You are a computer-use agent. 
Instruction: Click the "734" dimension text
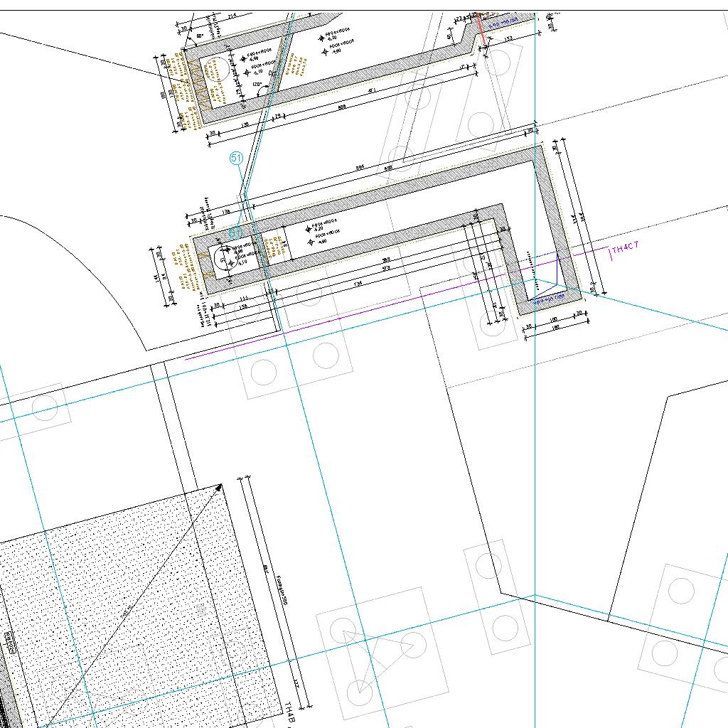click(358, 283)
